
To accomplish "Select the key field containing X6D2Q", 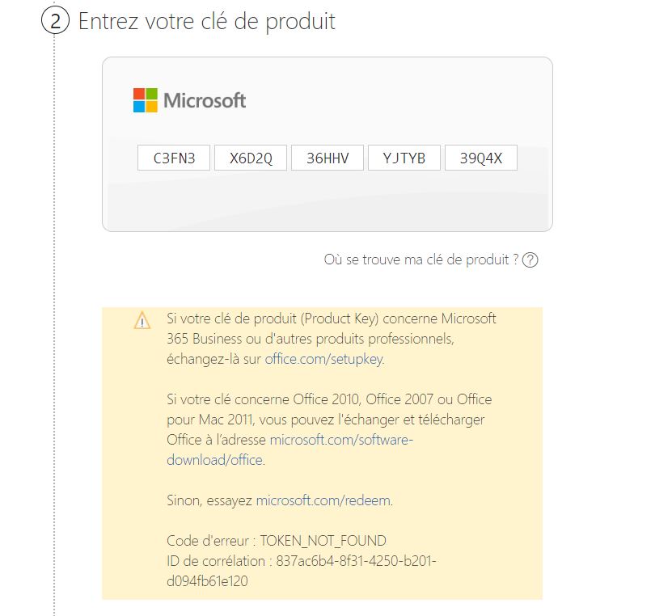I will click(x=251, y=158).
